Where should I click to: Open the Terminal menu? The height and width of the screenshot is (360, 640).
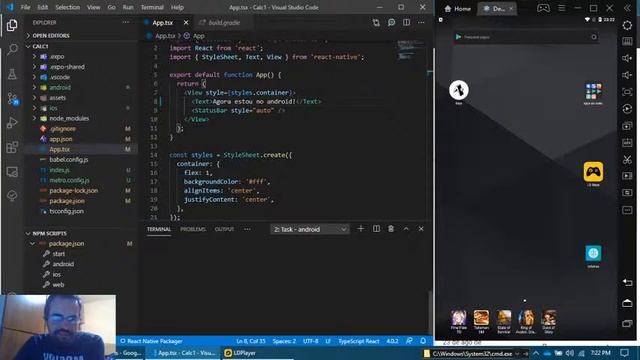point(152,7)
